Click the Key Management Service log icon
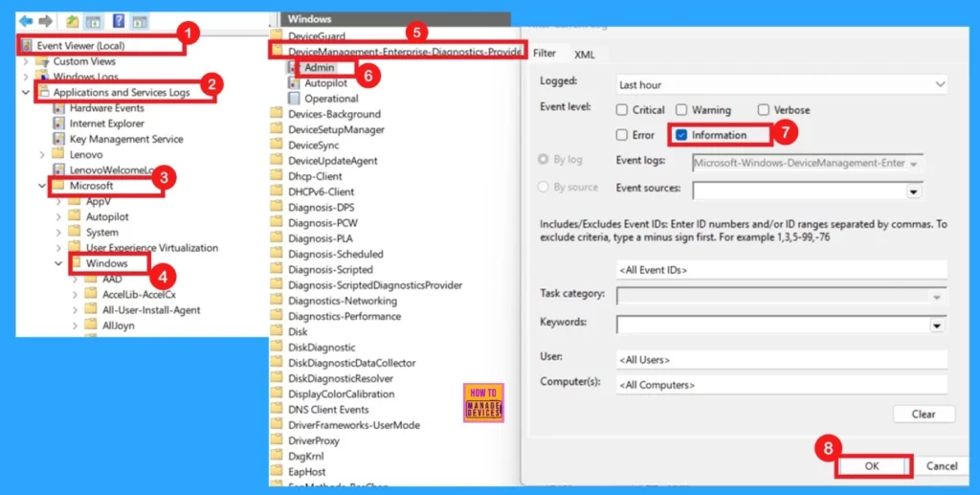Image resolution: width=980 pixels, height=495 pixels. pyautogui.click(x=58, y=140)
